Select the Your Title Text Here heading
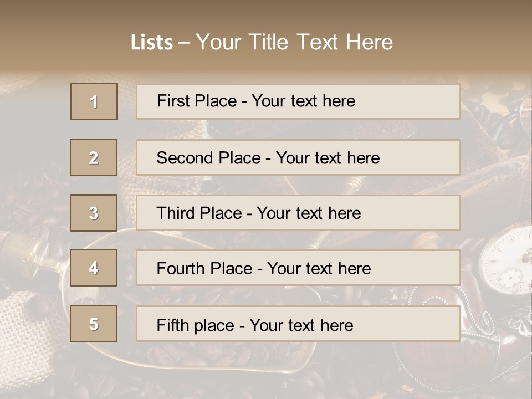 click(294, 42)
